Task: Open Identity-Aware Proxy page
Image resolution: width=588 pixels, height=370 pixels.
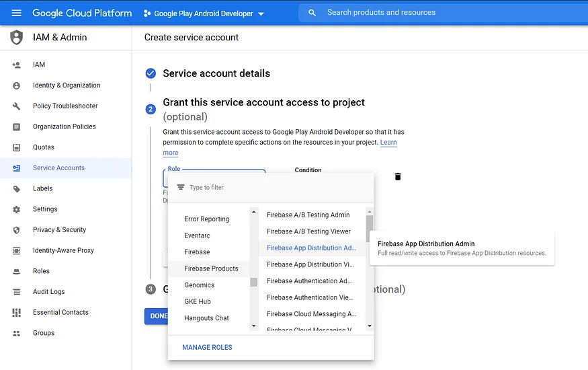Action: [x=63, y=250]
